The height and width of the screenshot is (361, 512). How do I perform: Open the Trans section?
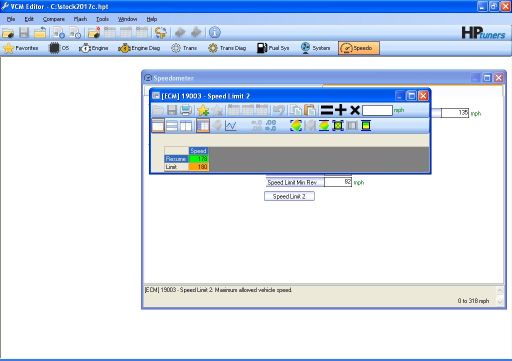[x=184, y=48]
